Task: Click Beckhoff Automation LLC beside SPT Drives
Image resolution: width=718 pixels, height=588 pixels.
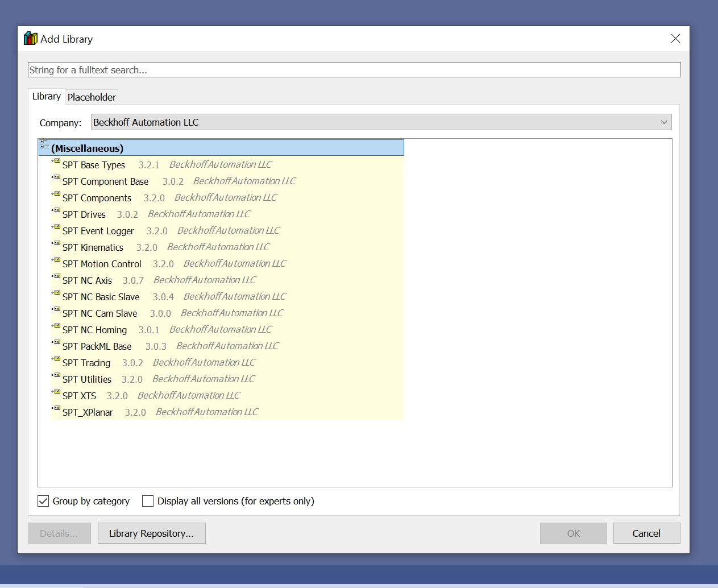Action: 199,214
